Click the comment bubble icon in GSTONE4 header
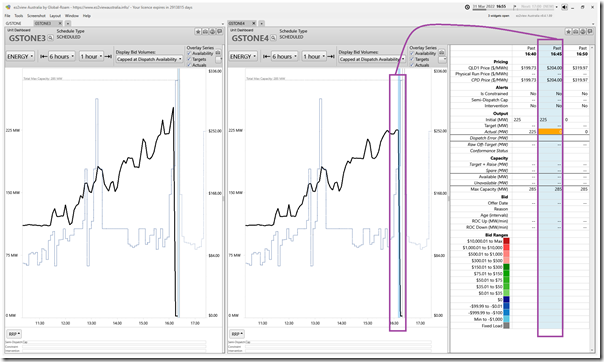Image resolution: width=604 pixels, height=362 pixels. click(590, 32)
